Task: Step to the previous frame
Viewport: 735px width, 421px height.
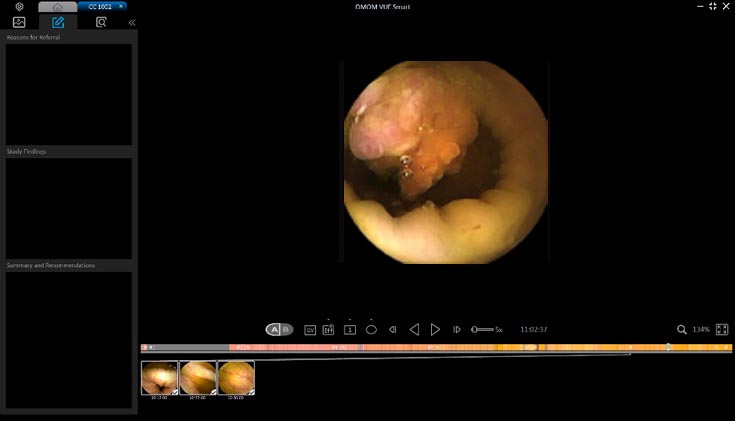Action: click(393, 329)
